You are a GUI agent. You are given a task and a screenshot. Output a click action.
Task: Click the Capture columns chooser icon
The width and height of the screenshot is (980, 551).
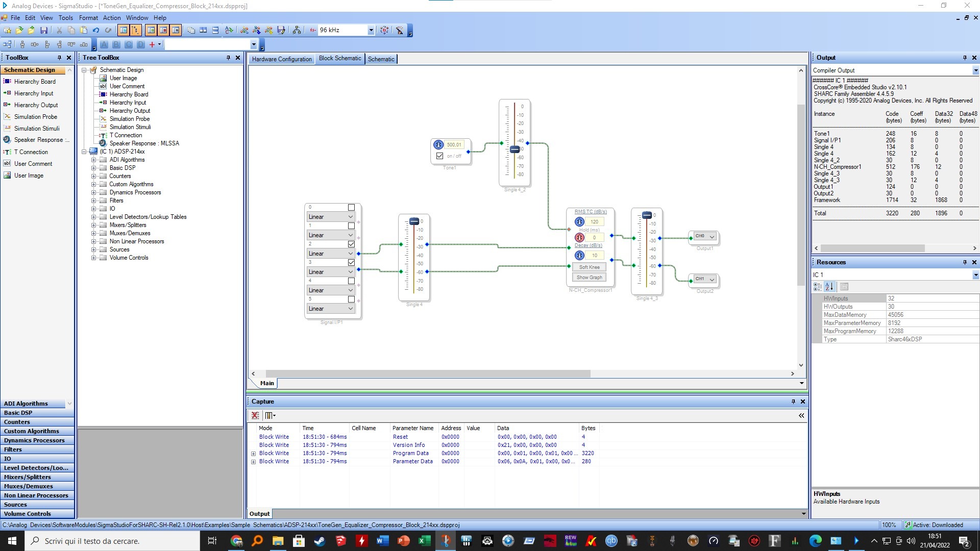270,415
